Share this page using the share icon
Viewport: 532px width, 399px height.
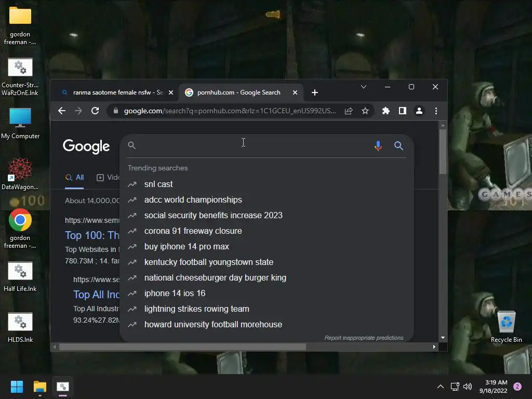click(349, 111)
